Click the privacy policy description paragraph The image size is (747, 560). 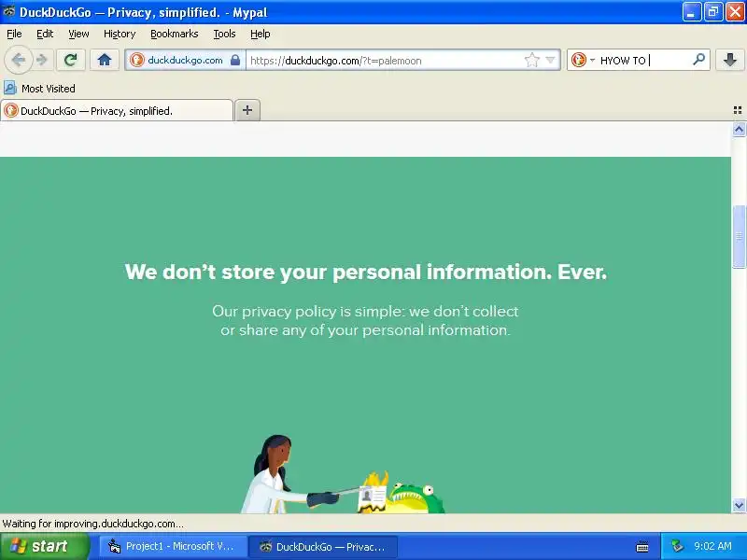click(x=365, y=320)
